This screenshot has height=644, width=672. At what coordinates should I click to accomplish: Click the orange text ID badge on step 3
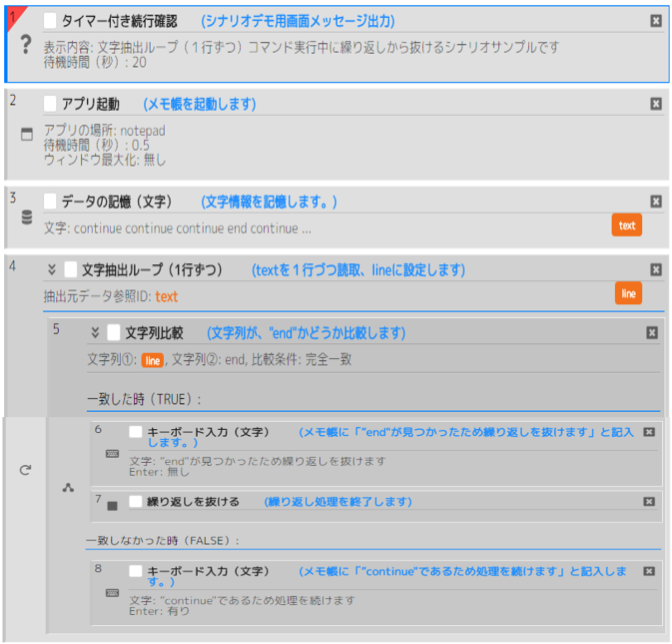(x=626, y=226)
